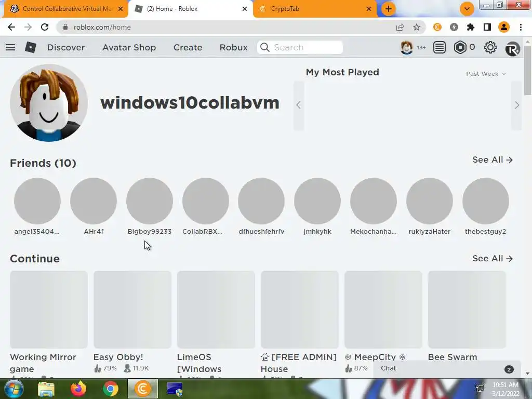532x399 pixels.
Task: Click the CryptoTab browser taskbar icon
Action: pyautogui.click(x=143, y=389)
